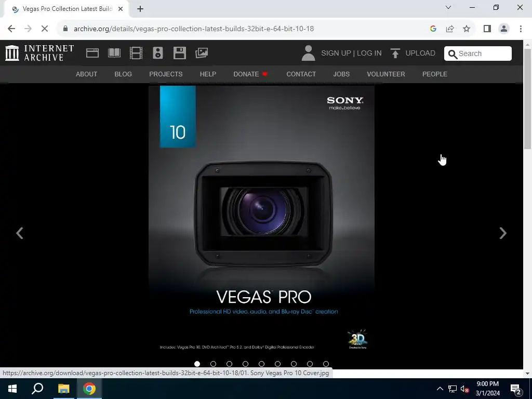Open File Explorer from taskbar

63,389
